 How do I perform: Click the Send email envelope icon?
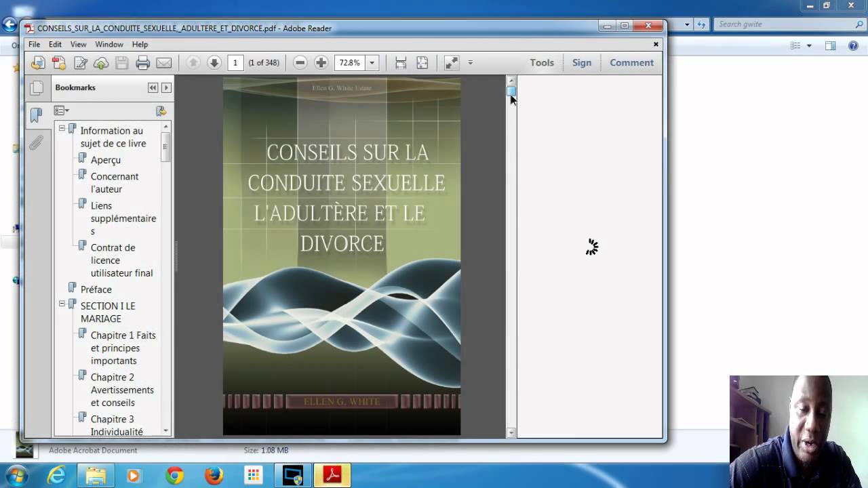click(163, 63)
